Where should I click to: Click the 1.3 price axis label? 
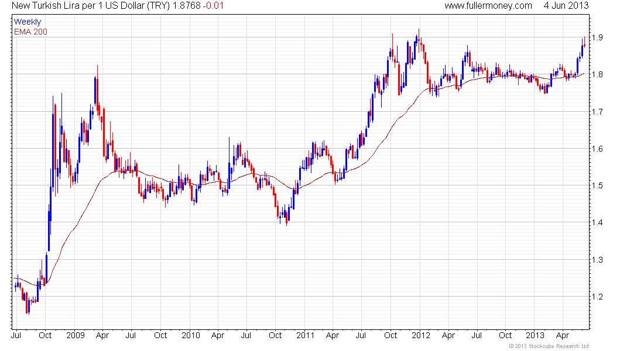tap(597, 260)
